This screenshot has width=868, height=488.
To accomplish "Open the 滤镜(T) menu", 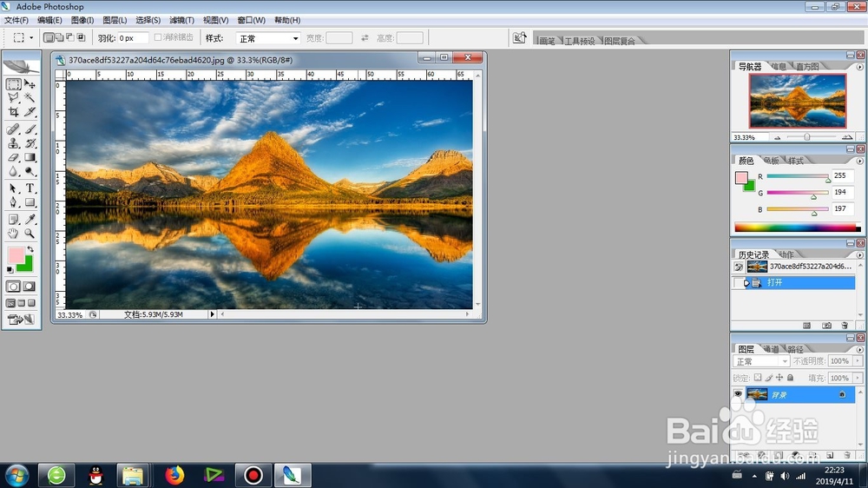I will [x=181, y=20].
